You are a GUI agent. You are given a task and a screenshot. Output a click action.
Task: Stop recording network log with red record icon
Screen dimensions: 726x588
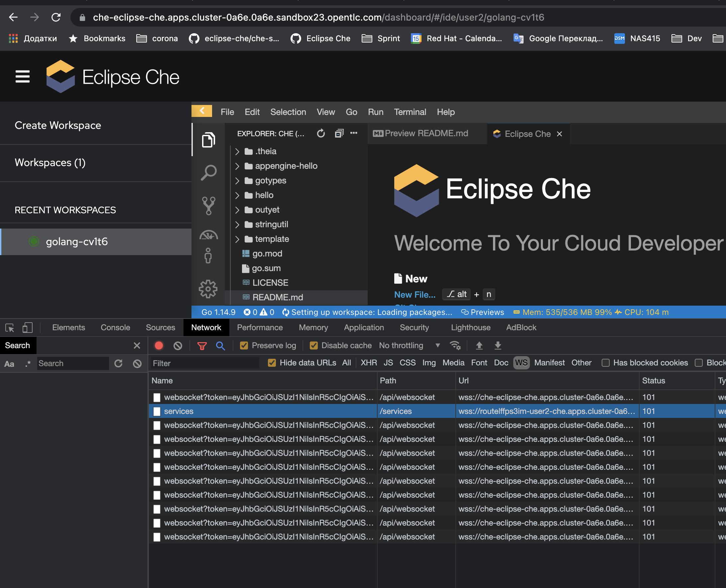point(159,345)
